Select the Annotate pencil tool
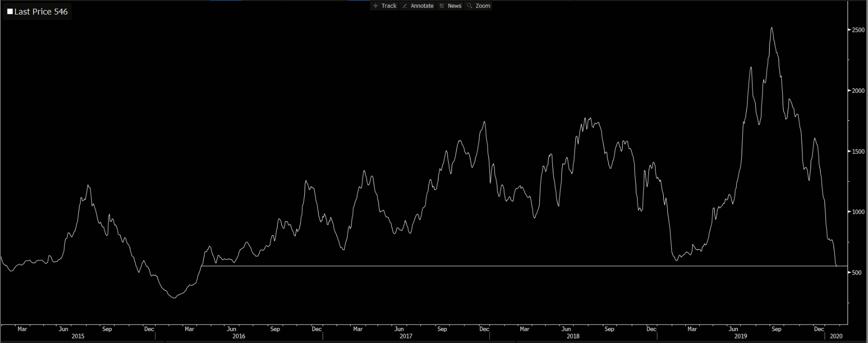The width and height of the screenshot is (868, 343). tap(418, 6)
